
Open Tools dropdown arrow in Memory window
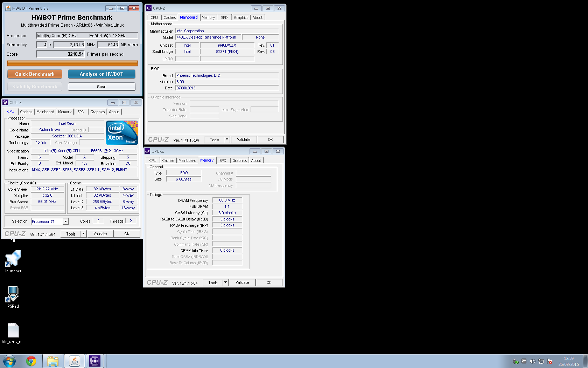tap(225, 282)
